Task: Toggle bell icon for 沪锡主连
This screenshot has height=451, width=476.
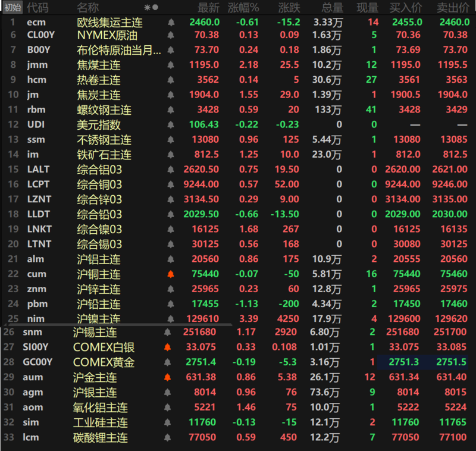Action: point(167,332)
